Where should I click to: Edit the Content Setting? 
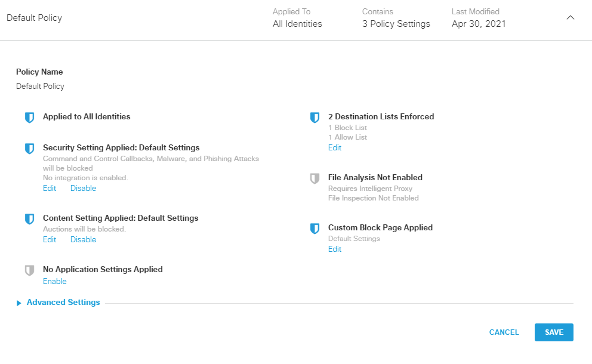pyautogui.click(x=50, y=240)
